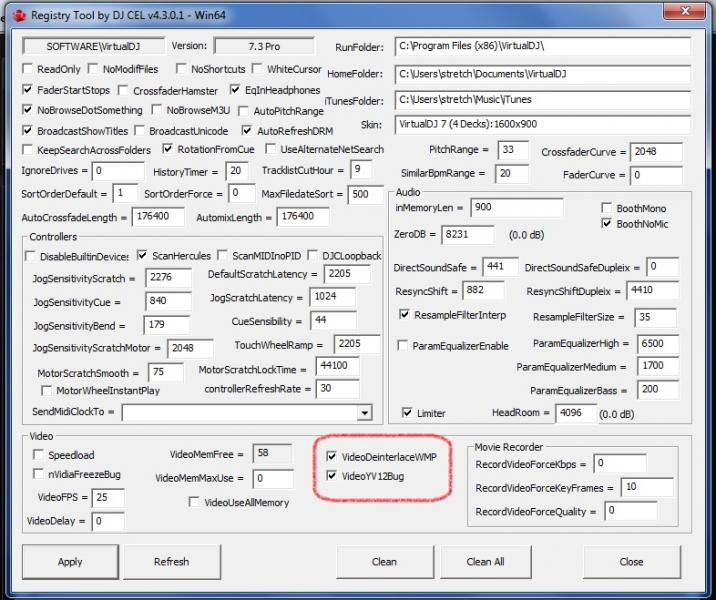Enable VideoUseAllMemory checkbox
This screenshot has height=600, width=716.
click(x=194, y=502)
